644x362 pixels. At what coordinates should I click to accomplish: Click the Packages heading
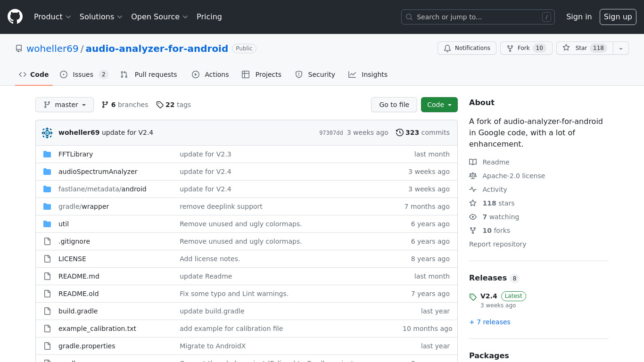click(x=489, y=356)
